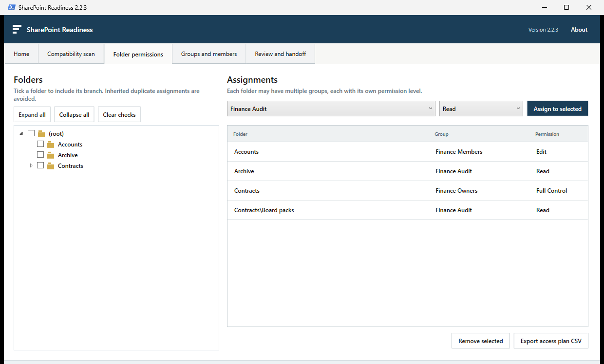Go to the Review and handoff tab
Image resolution: width=604 pixels, height=364 pixels.
281,54
